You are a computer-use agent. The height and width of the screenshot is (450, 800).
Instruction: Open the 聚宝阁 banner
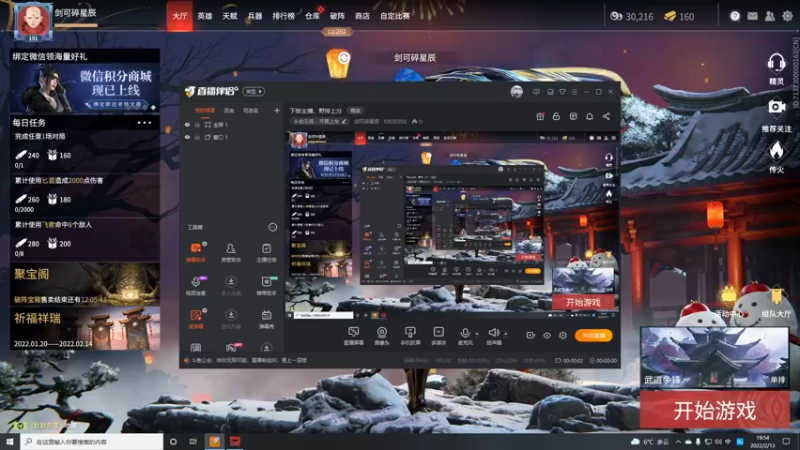click(85, 284)
